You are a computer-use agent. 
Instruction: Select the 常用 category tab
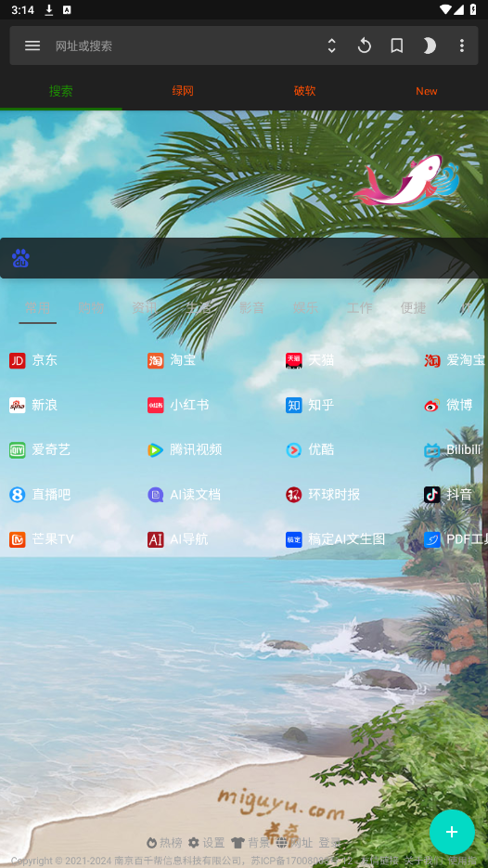(38, 308)
